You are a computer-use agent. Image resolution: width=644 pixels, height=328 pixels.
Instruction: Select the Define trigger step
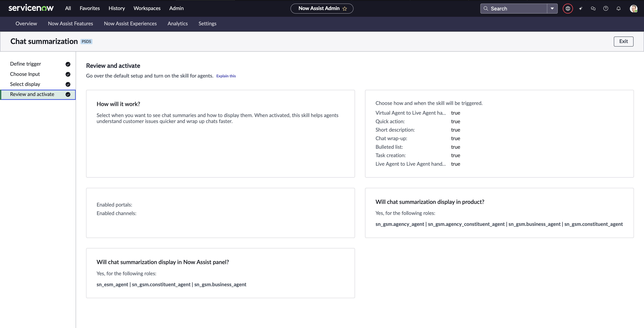point(38,64)
